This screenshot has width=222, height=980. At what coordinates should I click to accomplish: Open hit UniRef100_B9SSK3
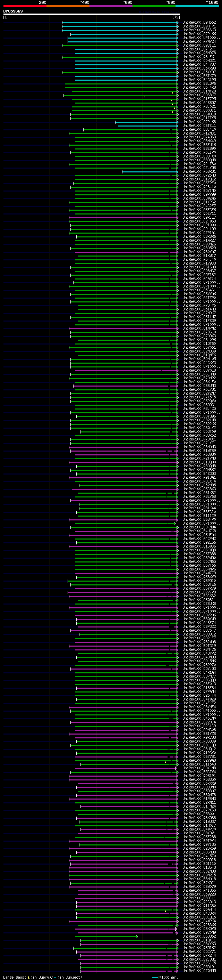199,30
